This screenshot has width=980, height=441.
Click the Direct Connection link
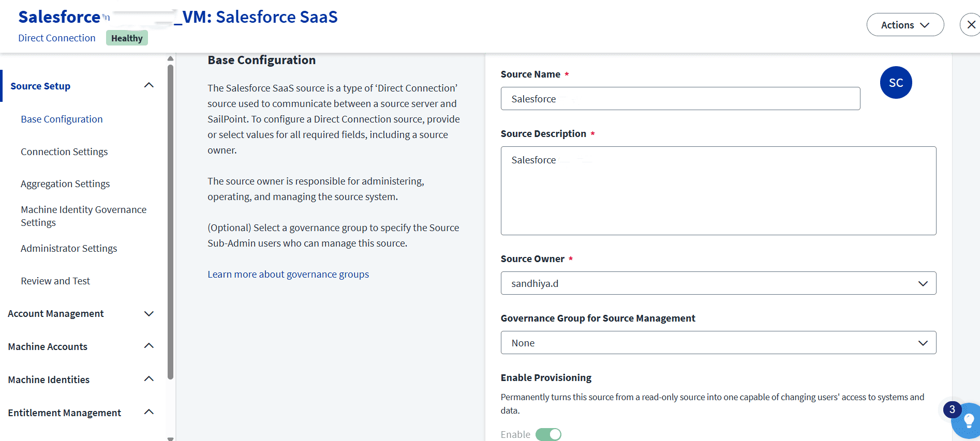pos(57,38)
